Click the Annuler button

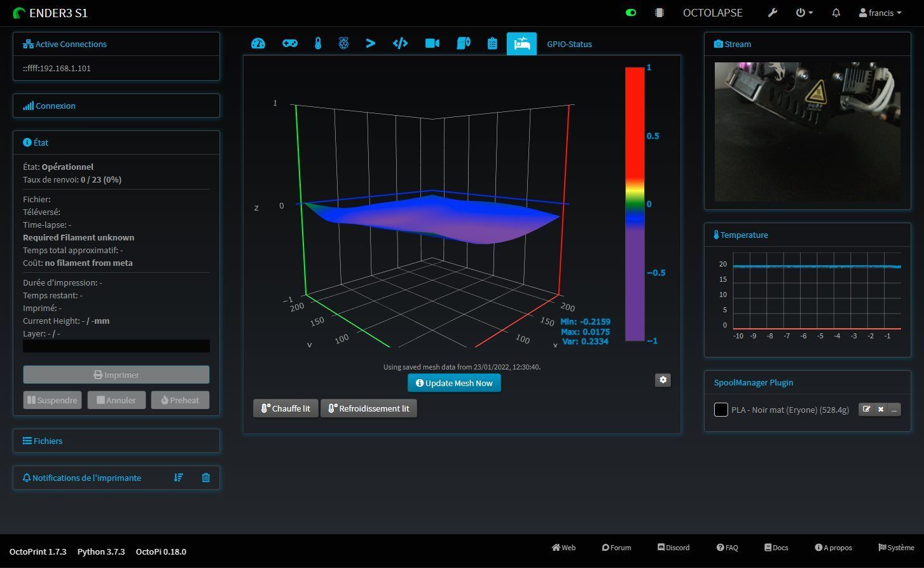click(116, 400)
